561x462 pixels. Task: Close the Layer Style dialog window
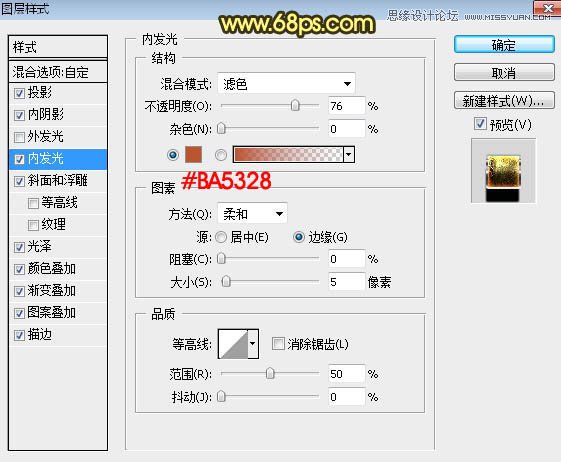click(547, 9)
